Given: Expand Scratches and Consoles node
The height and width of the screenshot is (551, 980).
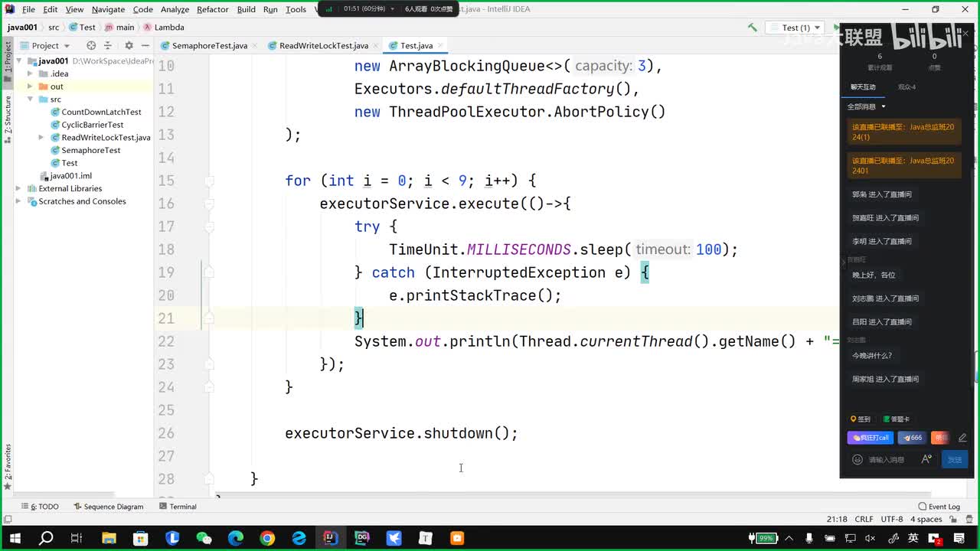Looking at the screenshot, I should point(18,201).
